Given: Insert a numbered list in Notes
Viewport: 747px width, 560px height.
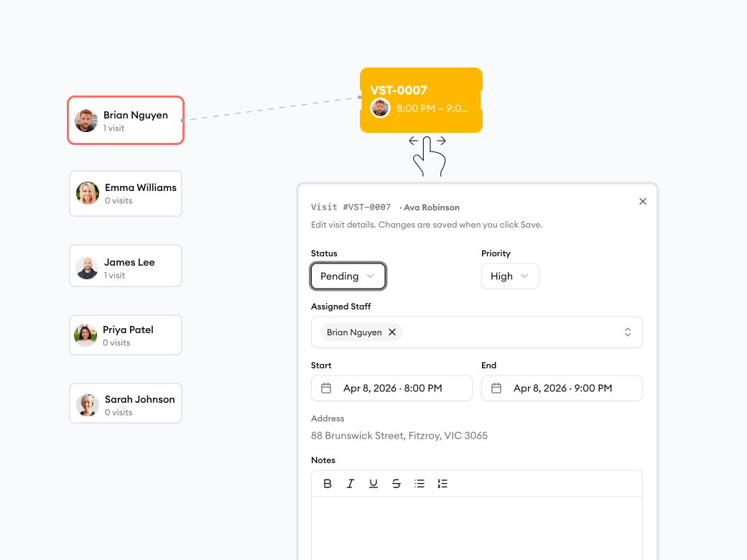Looking at the screenshot, I should [x=442, y=483].
